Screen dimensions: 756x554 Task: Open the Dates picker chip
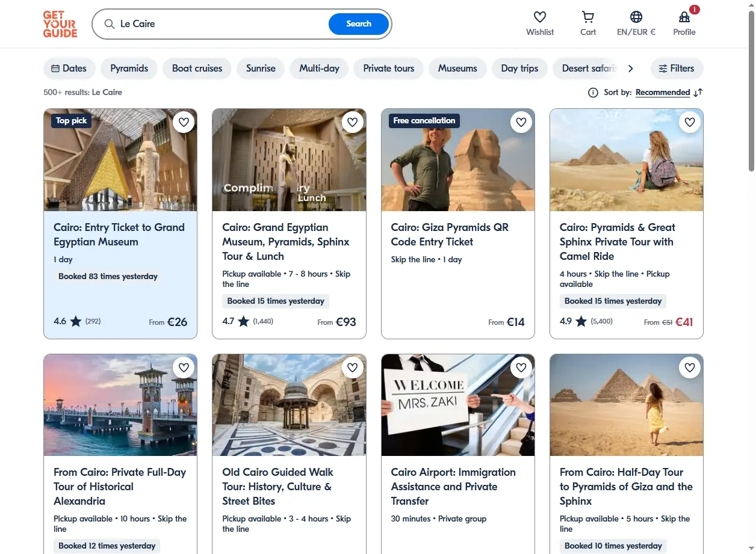tap(69, 69)
